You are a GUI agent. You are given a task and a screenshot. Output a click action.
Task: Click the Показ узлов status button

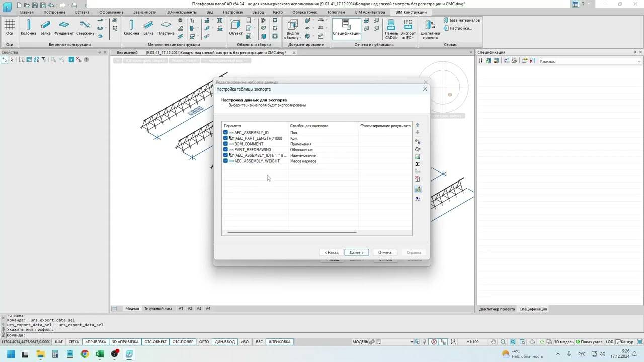pyautogui.click(x=589, y=342)
